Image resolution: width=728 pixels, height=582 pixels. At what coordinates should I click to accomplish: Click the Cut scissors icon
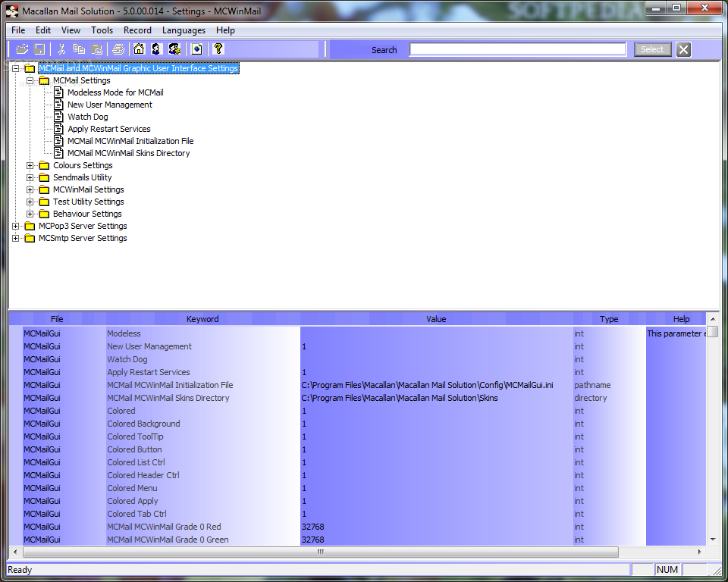tap(61, 49)
